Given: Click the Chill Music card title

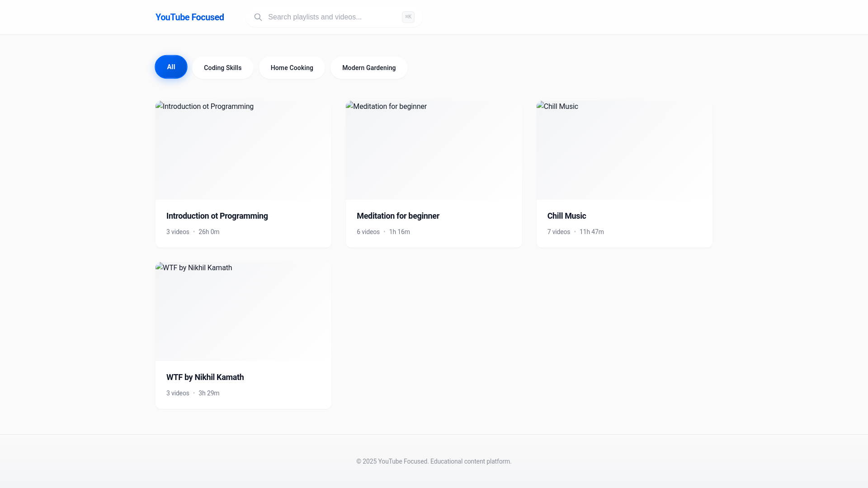Looking at the screenshot, I should [x=566, y=216].
